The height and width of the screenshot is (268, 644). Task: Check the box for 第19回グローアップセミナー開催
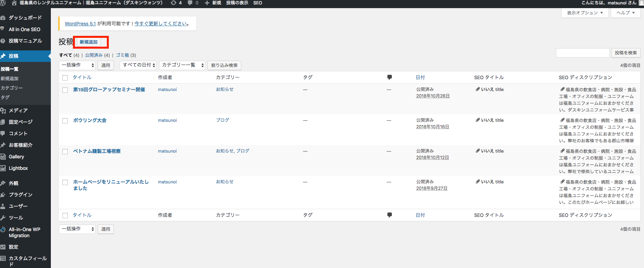click(x=65, y=90)
